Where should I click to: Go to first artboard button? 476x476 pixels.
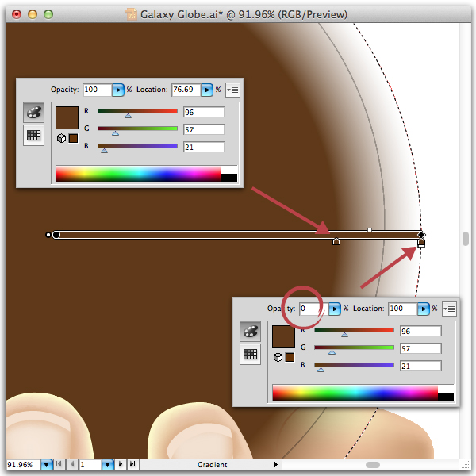(x=59, y=464)
